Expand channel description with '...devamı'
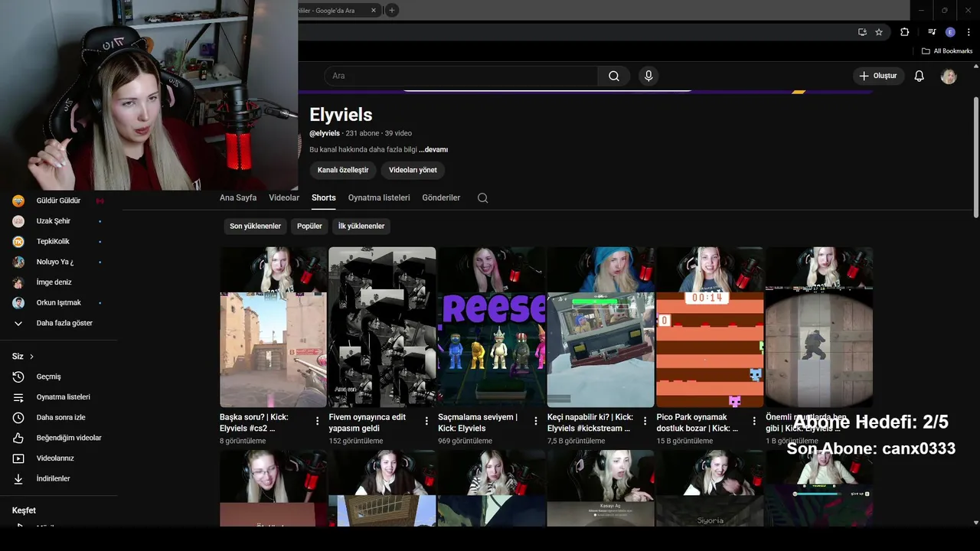 (433, 150)
